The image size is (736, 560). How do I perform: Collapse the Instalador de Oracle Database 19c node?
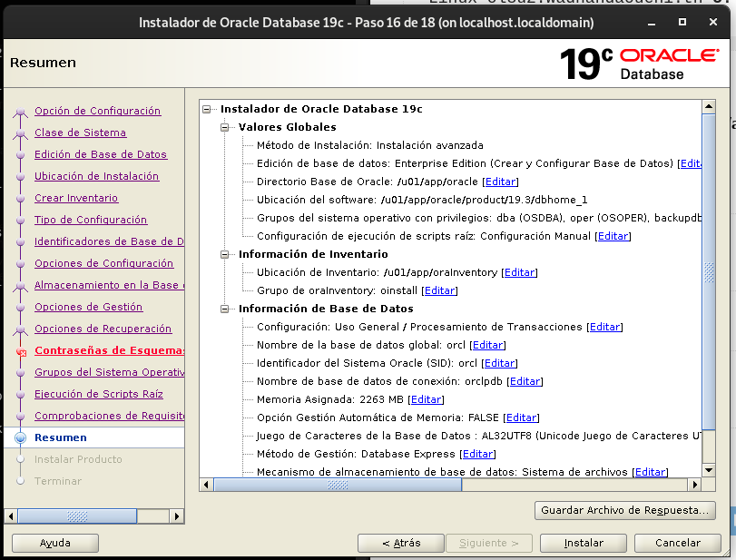(x=208, y=108)
